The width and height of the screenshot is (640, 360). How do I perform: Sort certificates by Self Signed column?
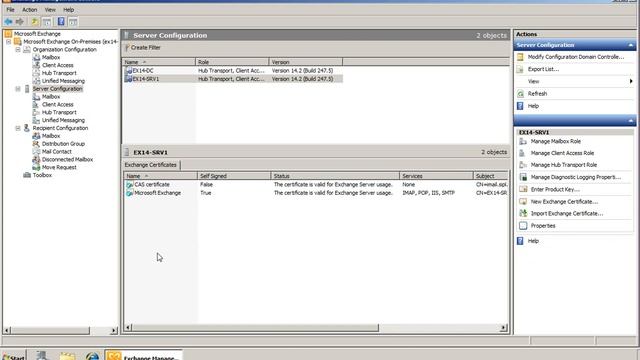coord(234,176)
